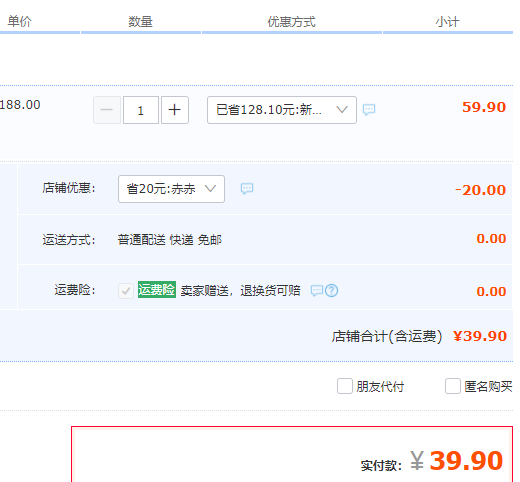This screenshot has width=520, height=482.
Task: Click the chat bubble icon next to 店铺优惠
Action: (x=247, y=189)
